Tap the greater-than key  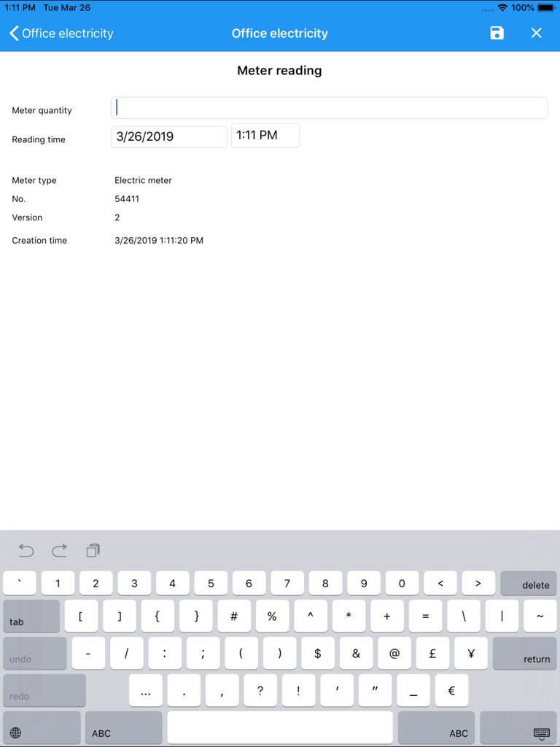tap(478, 583)
